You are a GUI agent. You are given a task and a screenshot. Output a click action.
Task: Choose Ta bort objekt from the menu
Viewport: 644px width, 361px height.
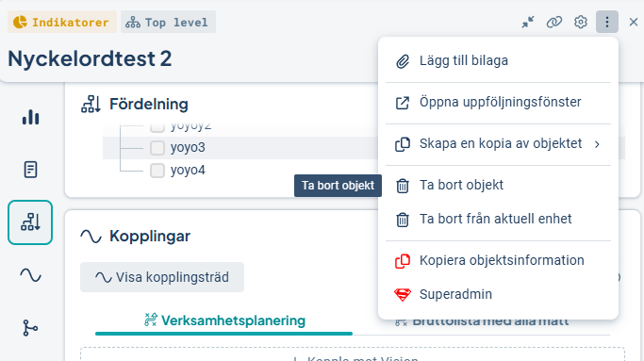pos(498,186)
